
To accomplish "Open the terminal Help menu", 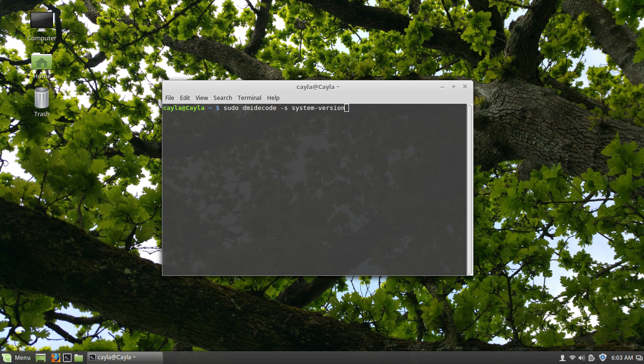I will point(273,98).
